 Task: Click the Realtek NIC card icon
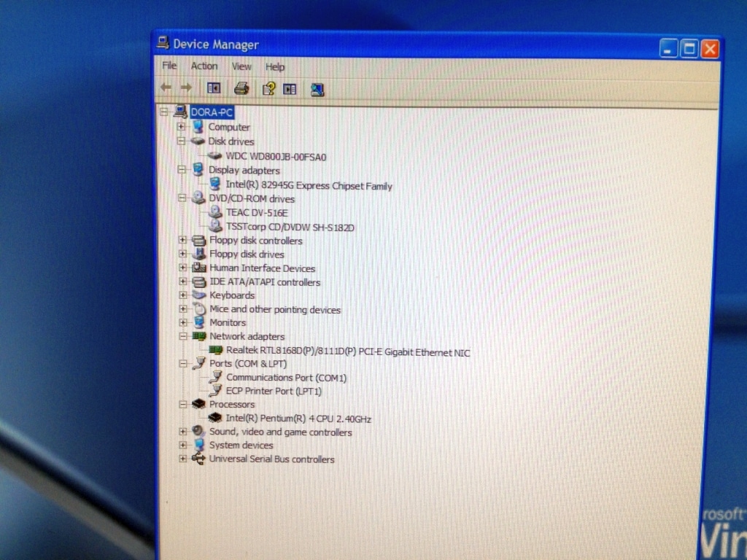point(216,351)
